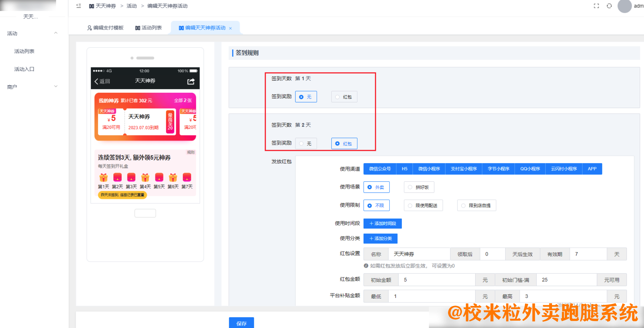Image resolution: width=644 pixels, height=328 pixels.
Task: Toggle fullscreen view icon at top right
Action: coord(596,6)
